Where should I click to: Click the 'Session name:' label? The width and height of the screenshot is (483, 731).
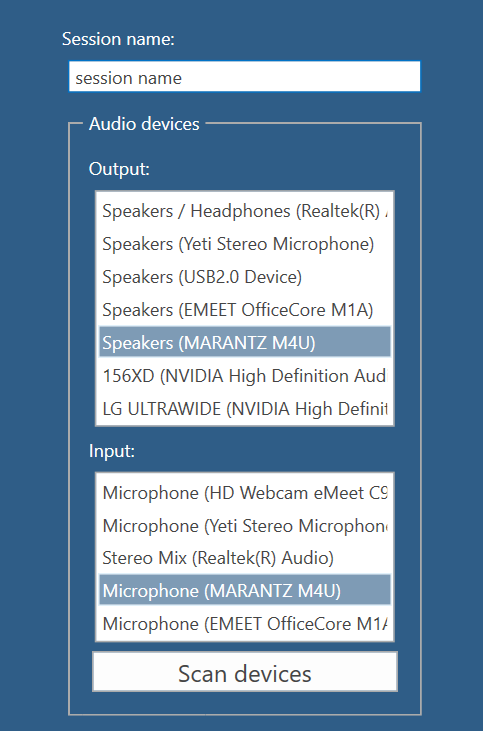tap(118, 39)
